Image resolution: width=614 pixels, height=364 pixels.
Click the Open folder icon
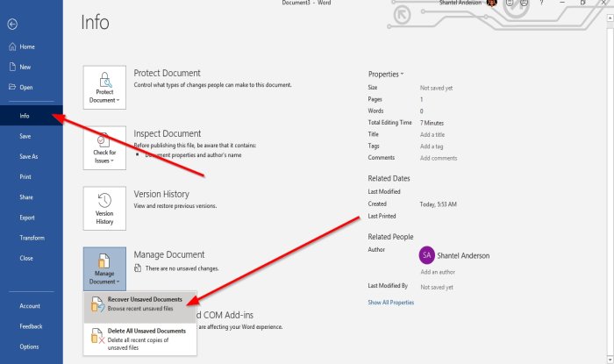tap(12, 87)
